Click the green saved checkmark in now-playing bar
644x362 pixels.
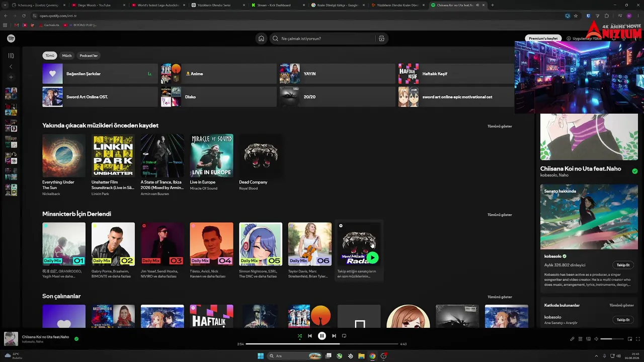click(x=76, y=339)
